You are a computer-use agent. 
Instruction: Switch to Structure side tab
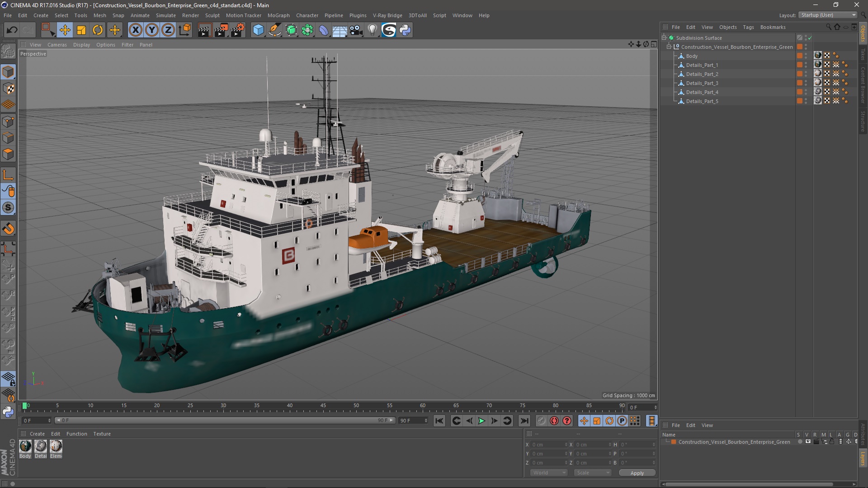tap(863, 121)
